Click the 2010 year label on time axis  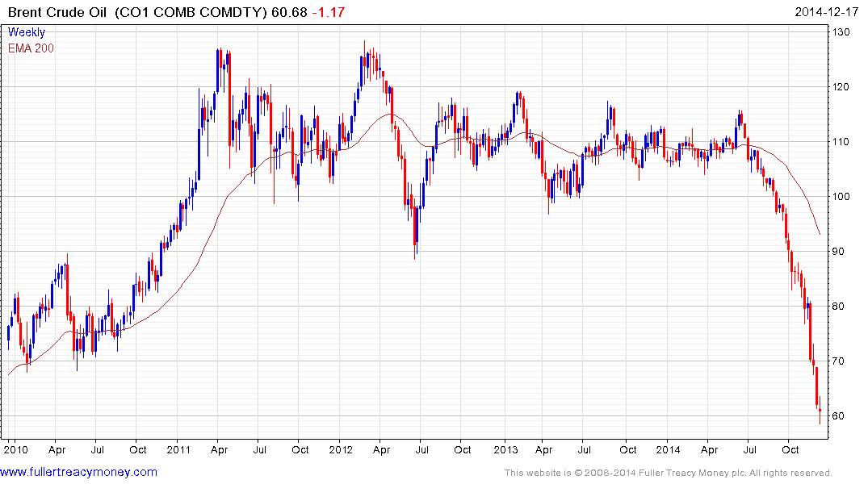[x=15, y=449]
